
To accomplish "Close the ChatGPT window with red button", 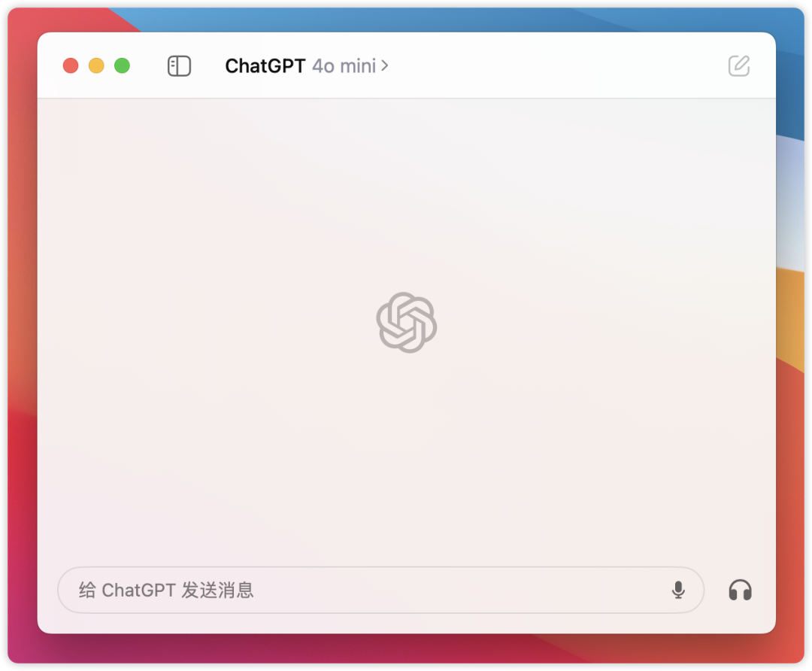I will coord(71,65).
